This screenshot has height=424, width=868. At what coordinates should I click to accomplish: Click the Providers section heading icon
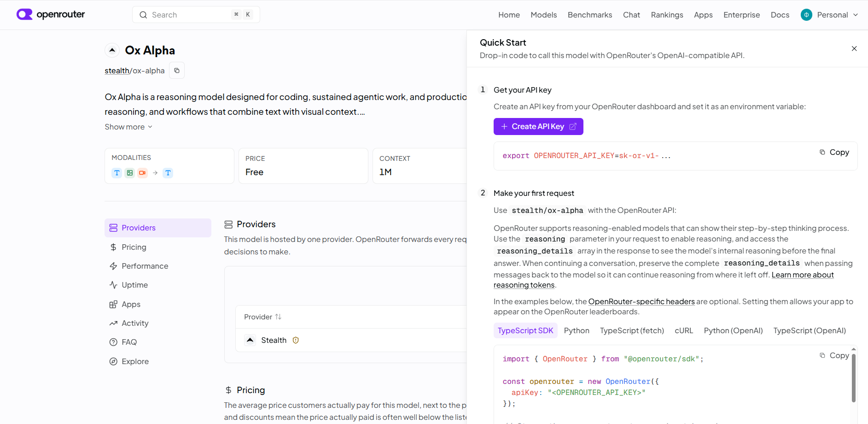coord(228,224)
